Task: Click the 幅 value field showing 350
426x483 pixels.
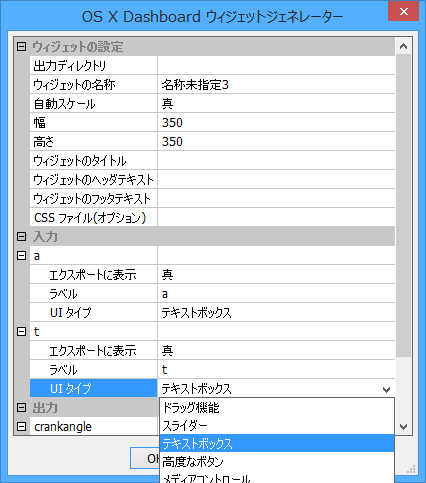Action: click(276, 122)
